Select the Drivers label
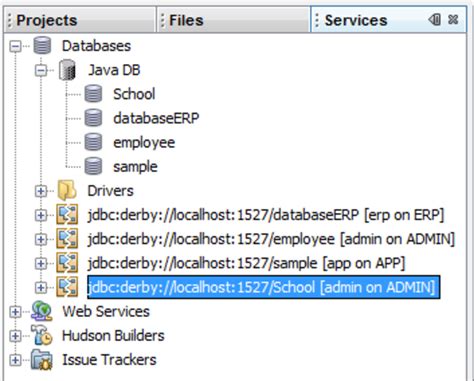This screenshot has width=474, height=381. (110, 191)
